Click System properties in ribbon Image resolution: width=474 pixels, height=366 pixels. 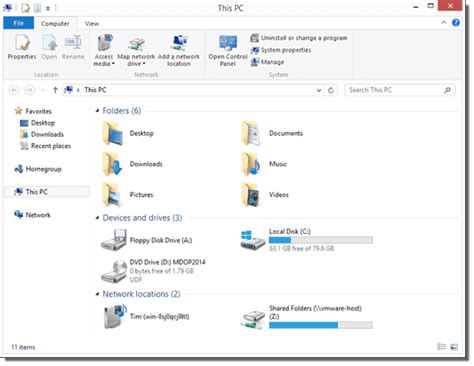pos(281,50)
